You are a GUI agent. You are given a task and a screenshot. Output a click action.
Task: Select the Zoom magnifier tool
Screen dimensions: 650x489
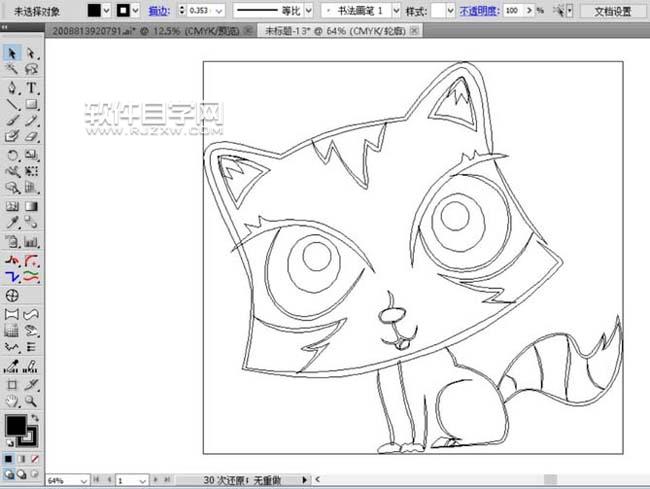[x=31, y=401]
